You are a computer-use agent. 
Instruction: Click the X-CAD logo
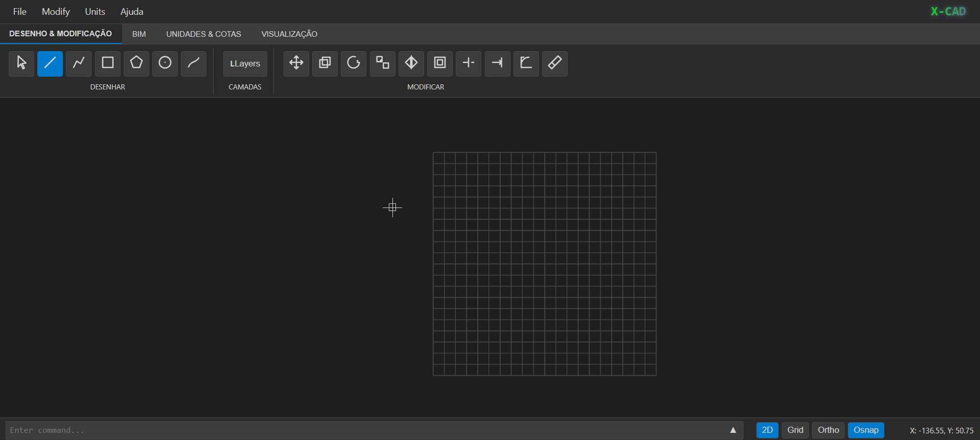pos(948,11)
